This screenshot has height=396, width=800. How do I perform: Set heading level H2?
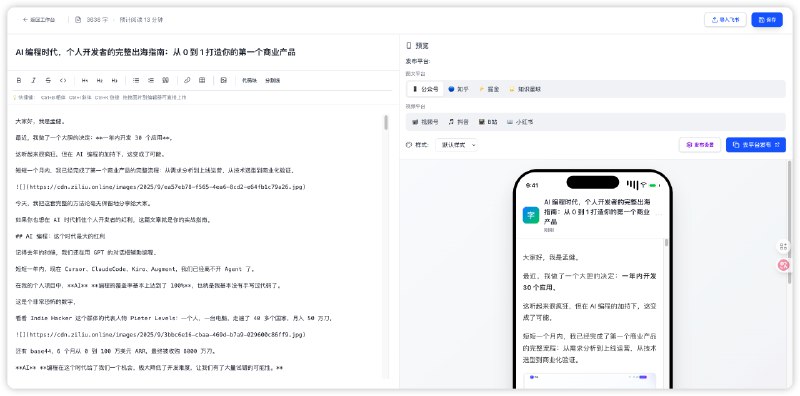click(x=99, y=81)
